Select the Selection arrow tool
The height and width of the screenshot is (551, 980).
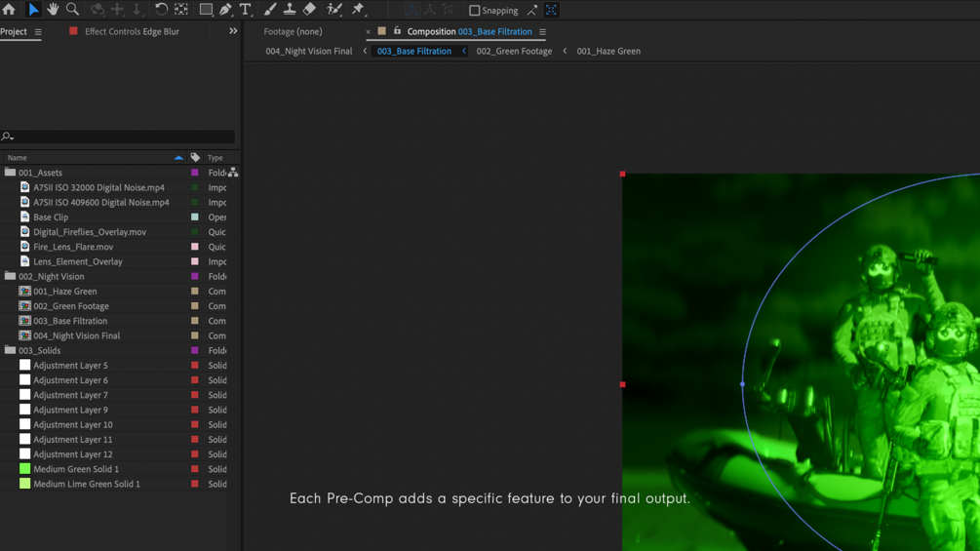(33, 10)
